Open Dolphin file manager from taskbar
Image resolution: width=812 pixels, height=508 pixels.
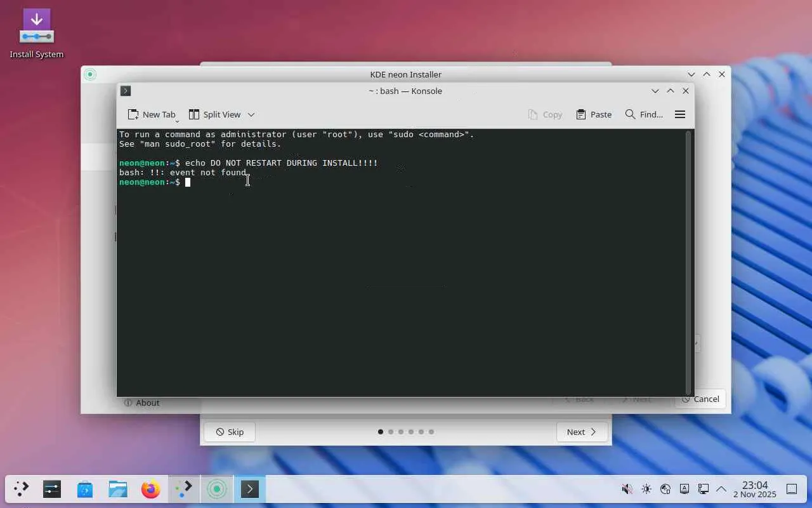pos(118,489)
